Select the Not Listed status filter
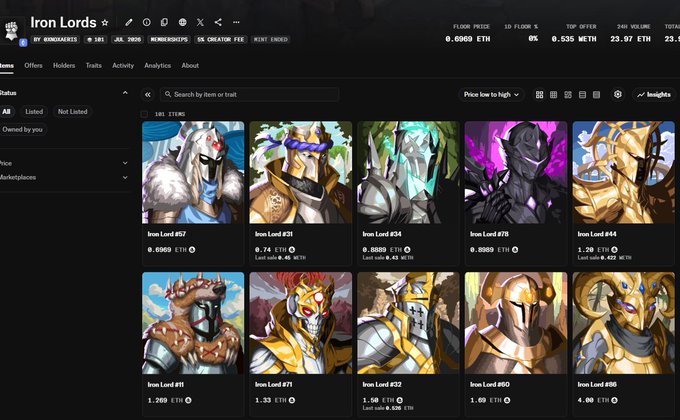 pyautogui.click(x=72, y=112)
